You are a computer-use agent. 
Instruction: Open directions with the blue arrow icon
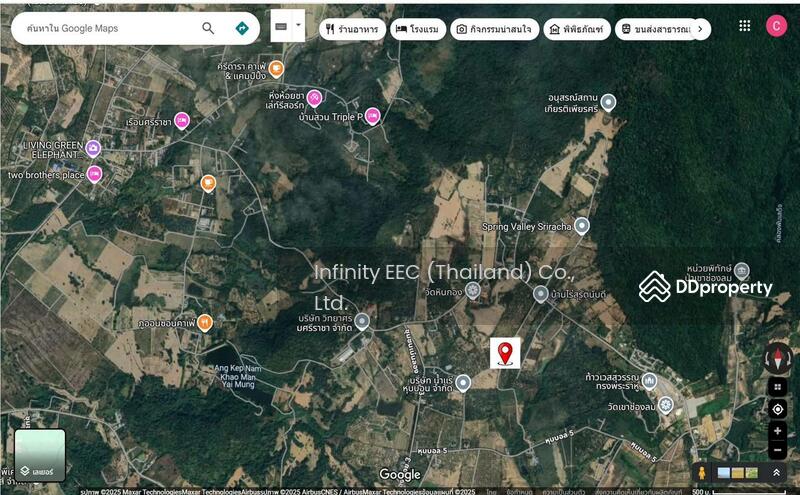242,28
